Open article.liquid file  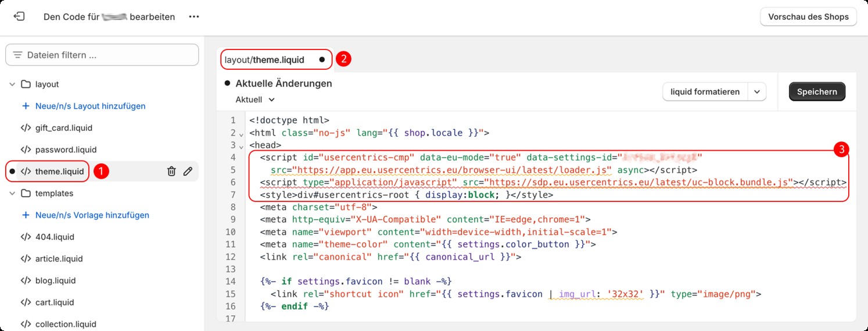click(59, 259)
